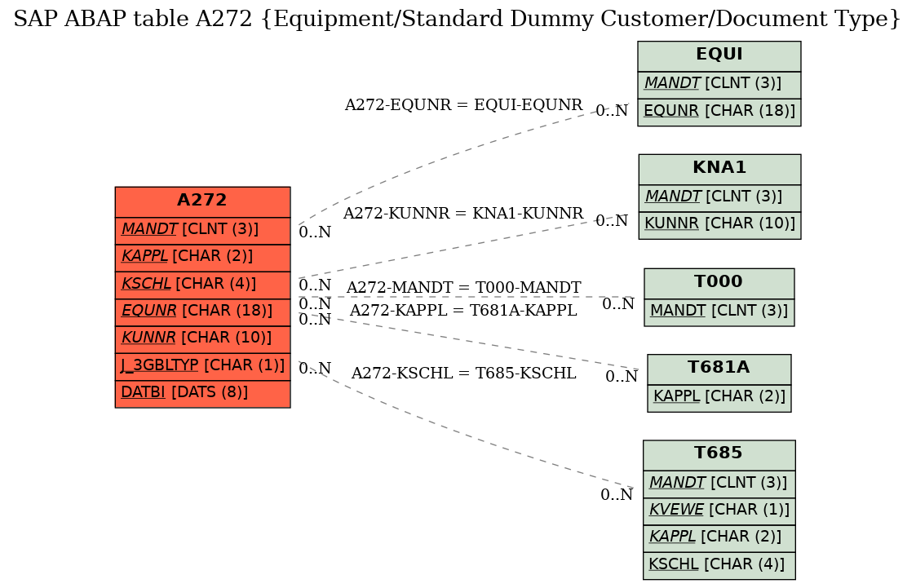Screen dimensions: 916x588
Task: Select KUNNR [CHAR (10)] row in A272
Action: (203, 340)
